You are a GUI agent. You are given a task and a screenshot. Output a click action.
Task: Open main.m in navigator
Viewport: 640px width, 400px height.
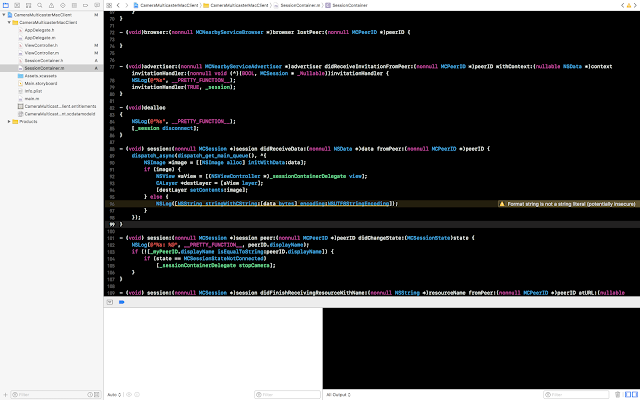(32, 99)
